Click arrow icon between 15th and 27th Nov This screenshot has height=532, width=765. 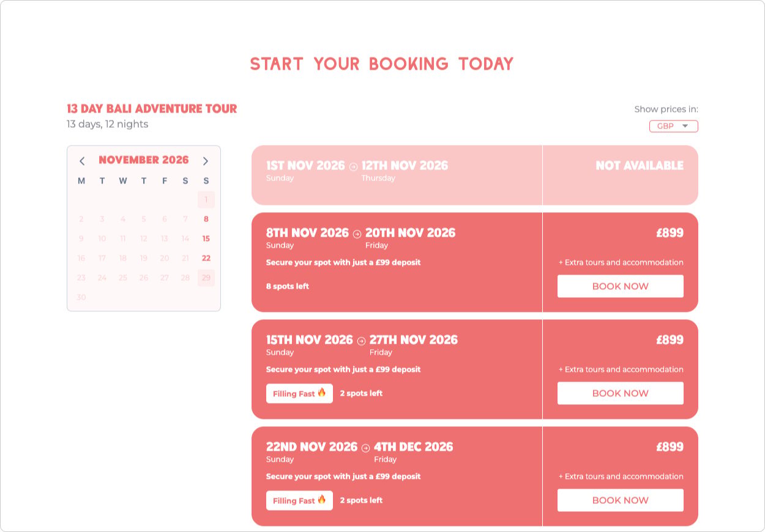361,341
